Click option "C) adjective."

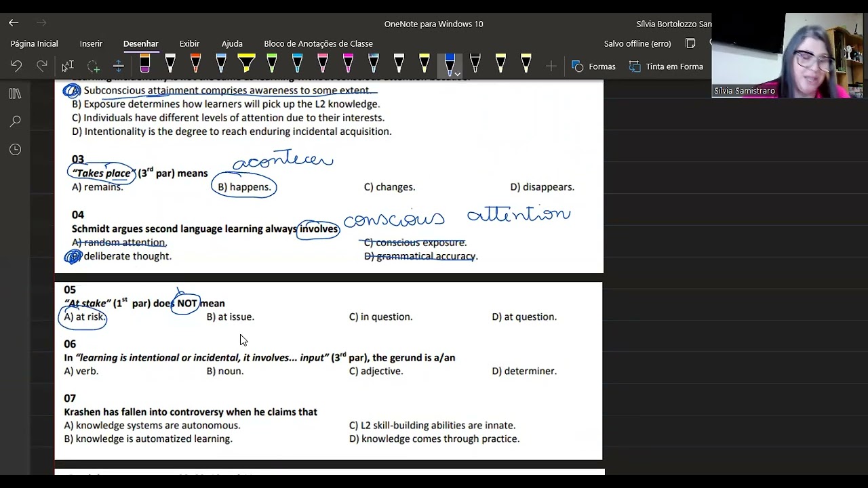click(376, 371)
